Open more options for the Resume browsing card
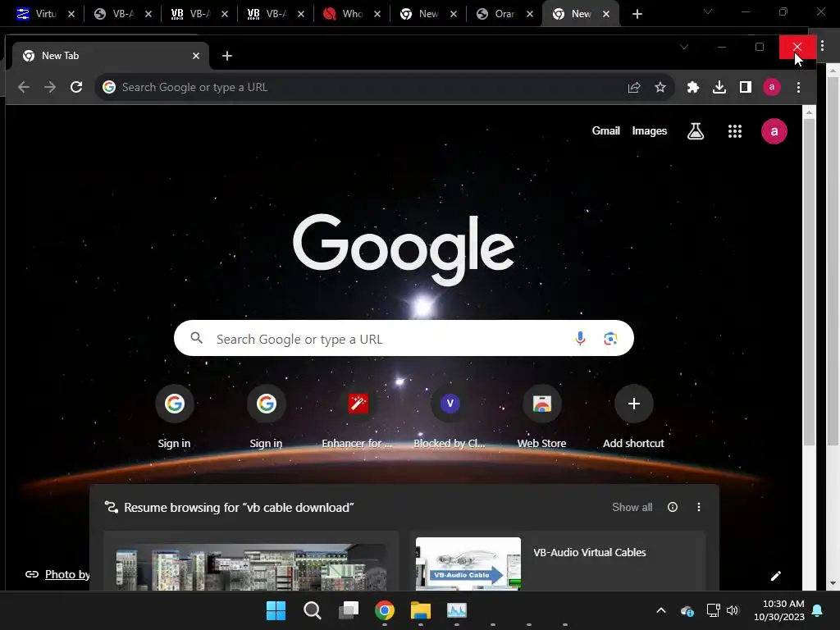The width and height of the screenshot is (840, 630). point(699,507)
